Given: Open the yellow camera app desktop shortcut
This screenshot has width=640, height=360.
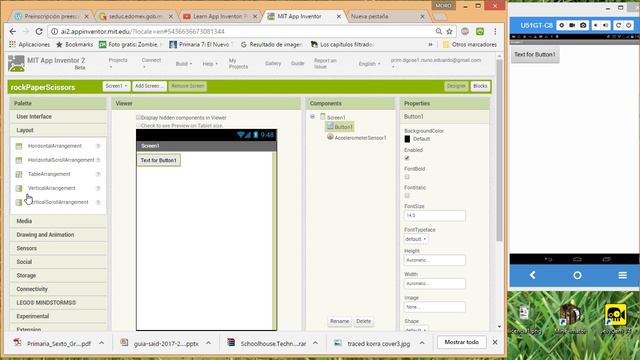Looking at the screenshot, I should click(615, 319).
